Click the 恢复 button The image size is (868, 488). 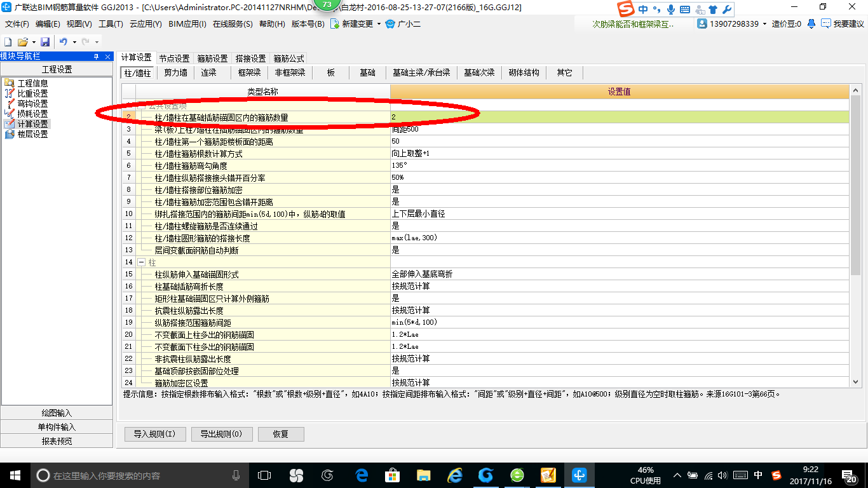coord(281,434)
